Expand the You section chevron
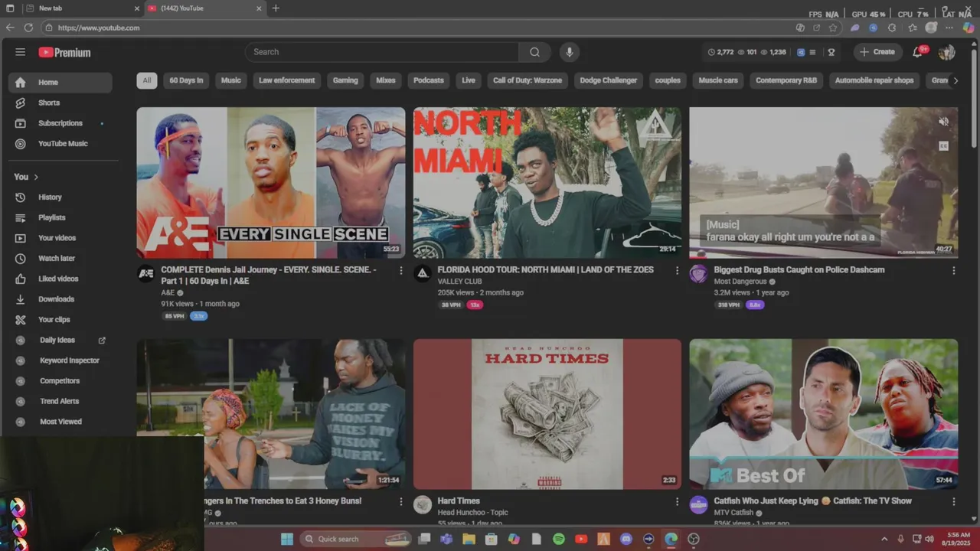The width and height of the screenshot is (980, 551). pos(36,177)
